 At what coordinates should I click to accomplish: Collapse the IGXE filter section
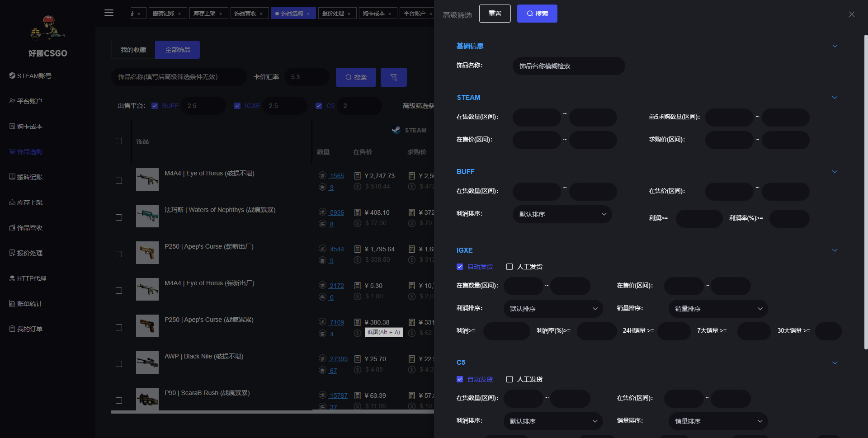(x=835, y=250)
